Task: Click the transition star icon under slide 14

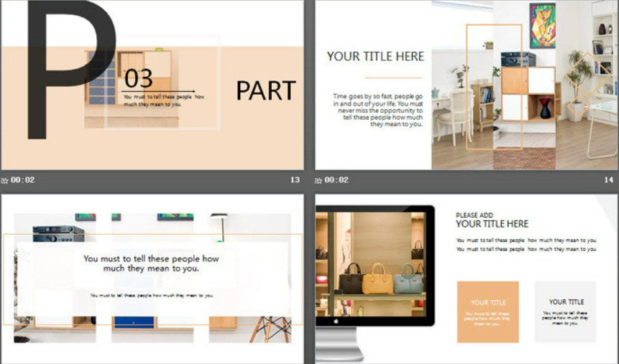Action: pyautogui.click(x=319, y=180)
